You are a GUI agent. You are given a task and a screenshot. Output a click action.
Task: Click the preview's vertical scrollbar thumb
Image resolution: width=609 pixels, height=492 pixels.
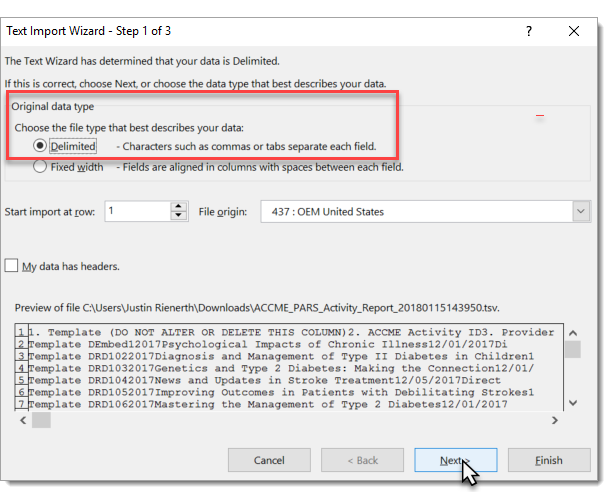pyautogui.click(x=572, y=349)
